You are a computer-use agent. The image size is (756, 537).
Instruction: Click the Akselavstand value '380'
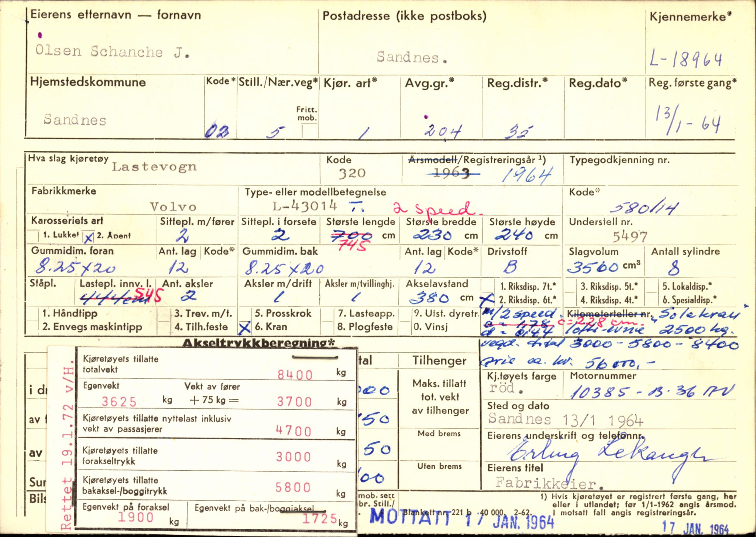pos(429,298)
